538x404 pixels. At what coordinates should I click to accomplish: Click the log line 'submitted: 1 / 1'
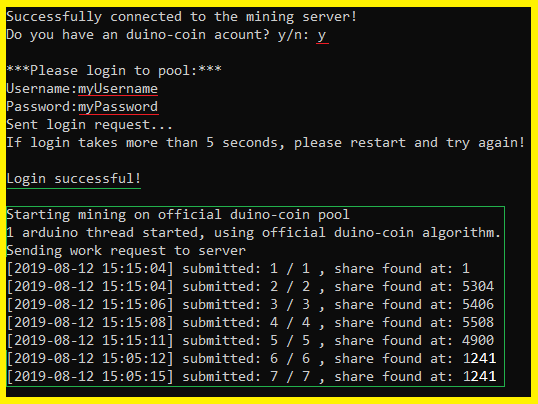(x=238, y=269)
